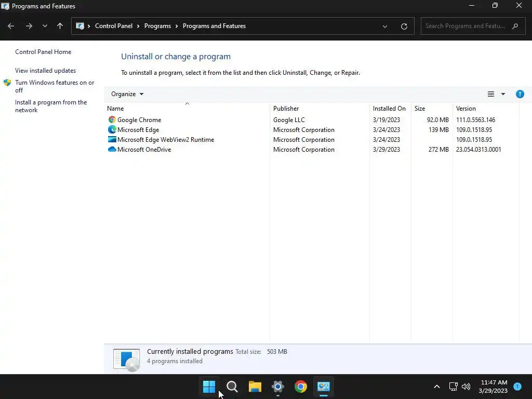The image size is (532, 399).
Task: Go up one level with up arrow
Action: tap(60, 26)
